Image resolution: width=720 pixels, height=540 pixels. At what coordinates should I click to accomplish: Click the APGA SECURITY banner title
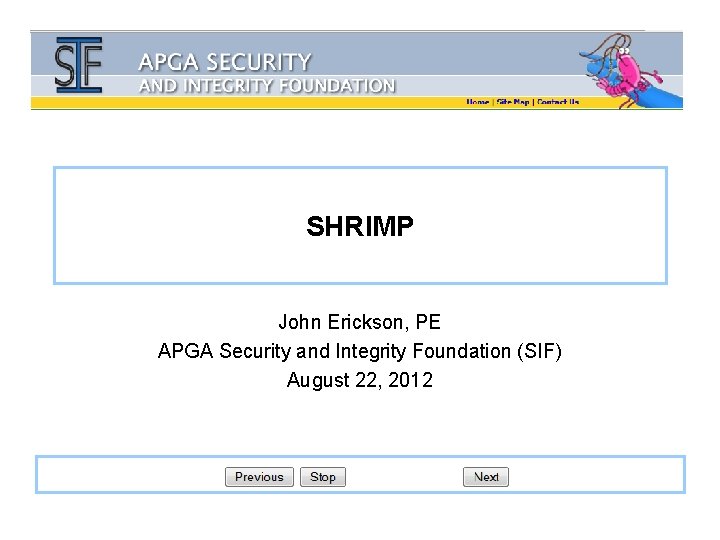pos(225,62)
